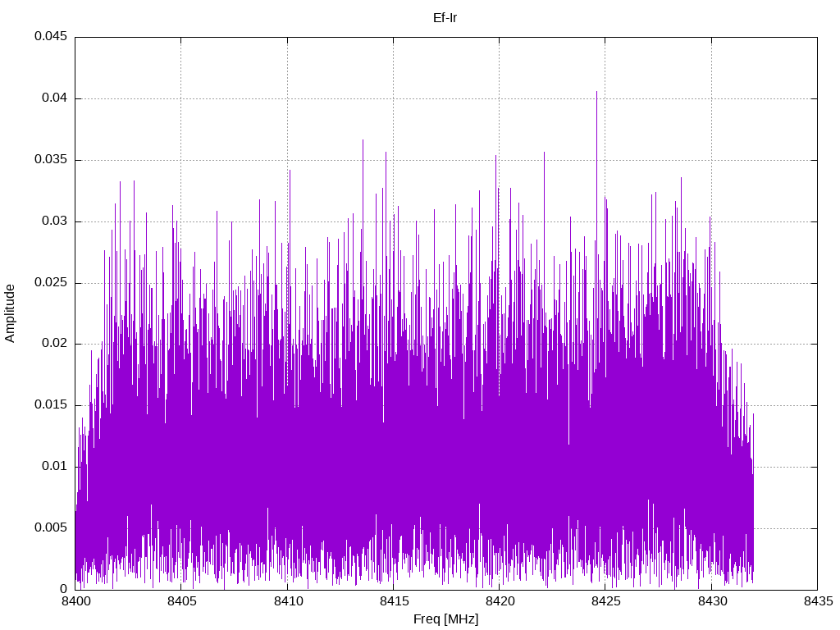Screen dimensions: 840x630
Task: Click the 8405 frequency tick label
Action: [181, 601]
